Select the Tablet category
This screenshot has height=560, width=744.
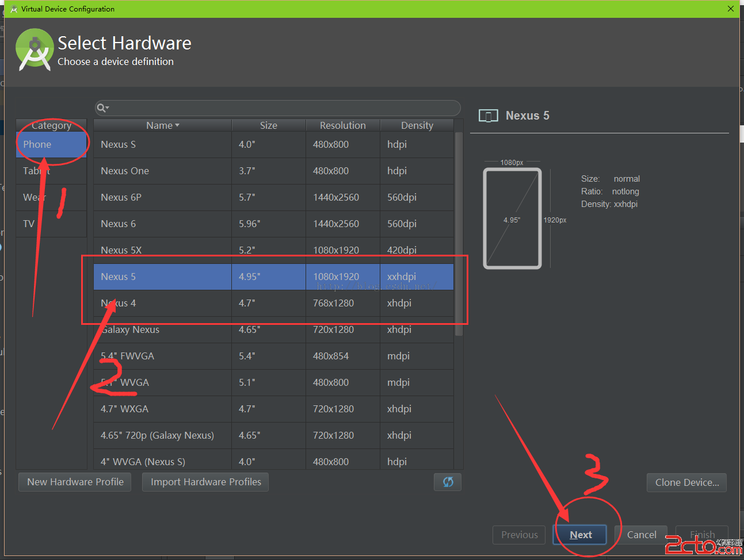click(x=51, y=171)
